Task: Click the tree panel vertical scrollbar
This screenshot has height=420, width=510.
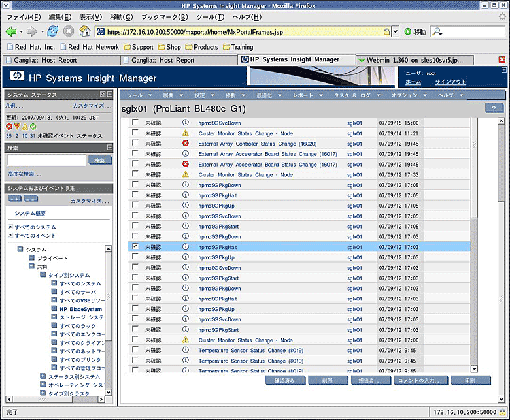Action: pos(109,320)
